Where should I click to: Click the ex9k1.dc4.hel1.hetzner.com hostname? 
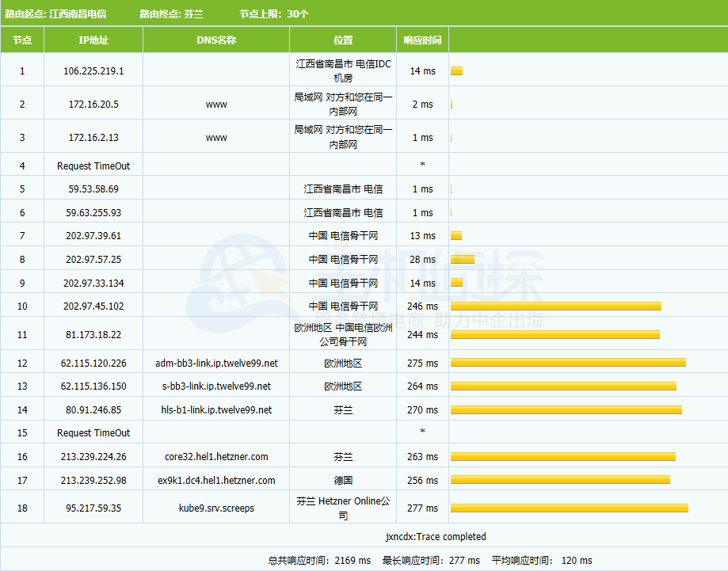[x=216, y=481]
